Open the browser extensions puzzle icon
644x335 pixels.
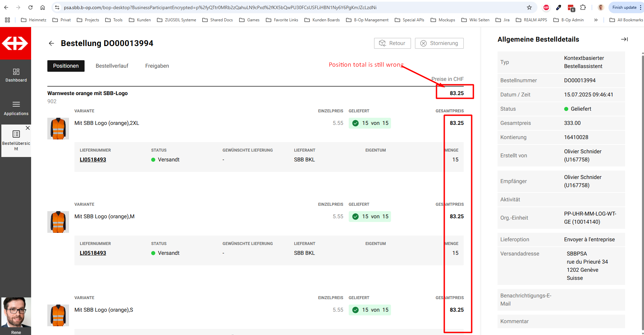(583, 7)
